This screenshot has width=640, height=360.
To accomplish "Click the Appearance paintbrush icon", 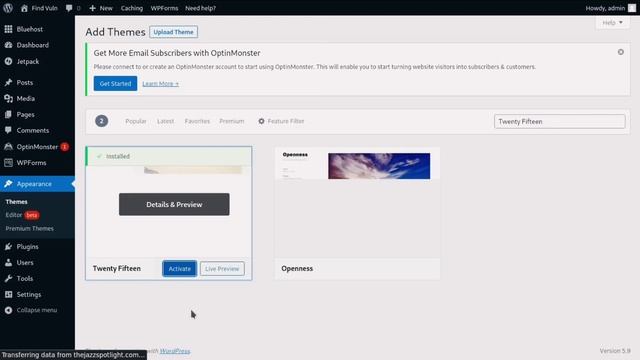I will pyautogui.click(x=8, y=184).
